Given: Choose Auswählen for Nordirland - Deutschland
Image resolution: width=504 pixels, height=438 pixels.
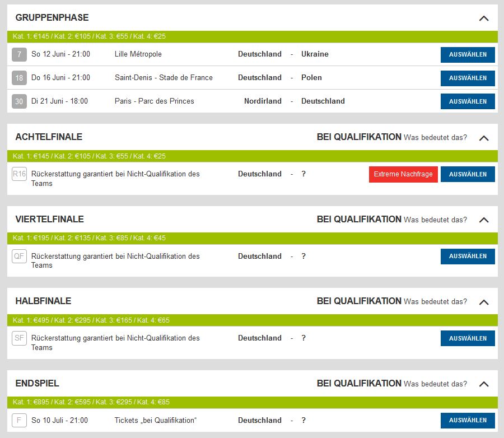Looking at the screenshot, I should point(468,101).
